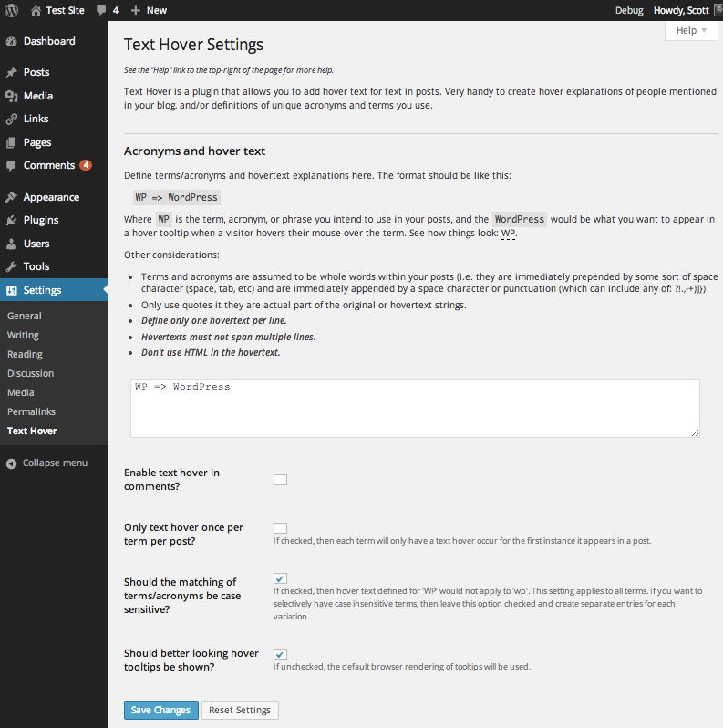723x728 pixels.
Task: Click the Dashboard gauge icon
Action: [x=11, y=42]
